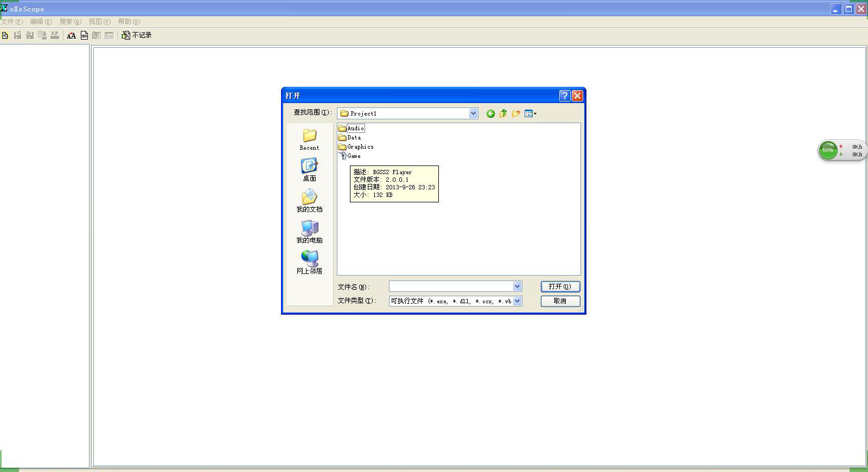
Task: Click the 文件名 input field
Action: click(x=451, y=286)
